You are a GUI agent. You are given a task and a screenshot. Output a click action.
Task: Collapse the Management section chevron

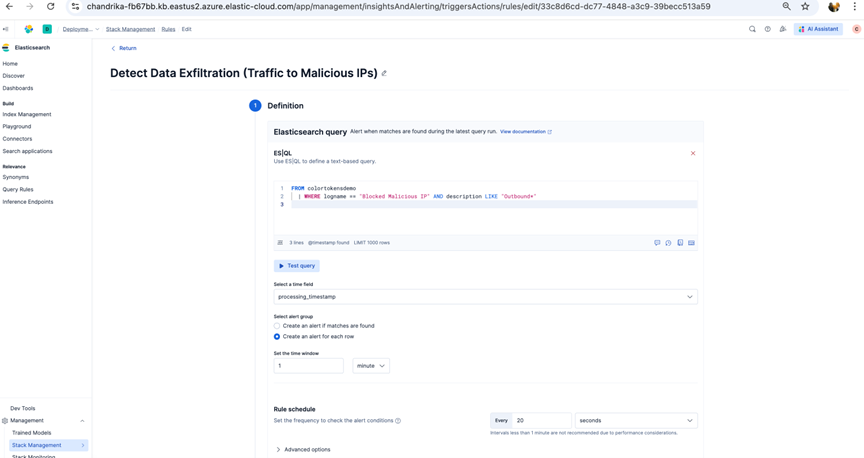pyautogui.click(x=82, y=421)
